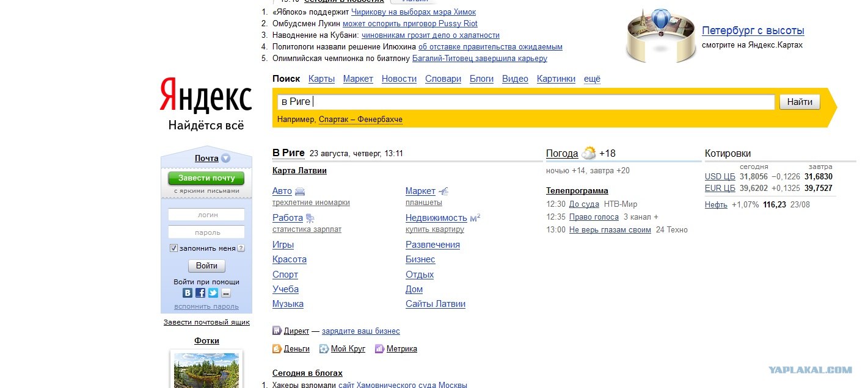Click the Метрика chart icon
Image resolution: width=868 pixels, height=388 pixels.
pyautogui.click(x=379, y=349)
